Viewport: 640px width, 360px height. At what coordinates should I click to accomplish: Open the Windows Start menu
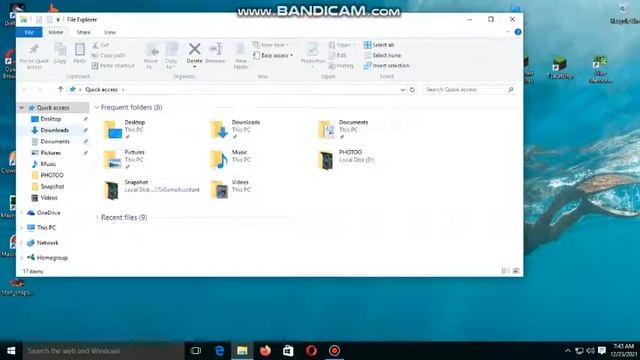11,351
